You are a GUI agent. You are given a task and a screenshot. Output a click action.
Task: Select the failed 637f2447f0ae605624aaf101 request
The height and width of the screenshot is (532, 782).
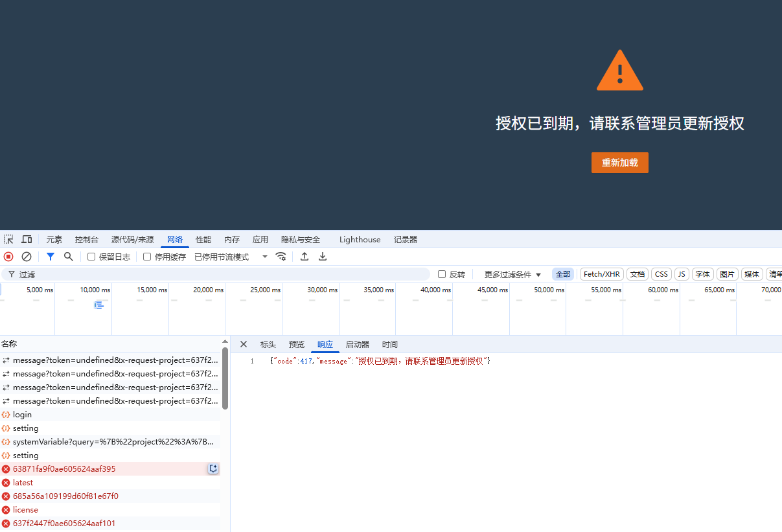(110, 523)
